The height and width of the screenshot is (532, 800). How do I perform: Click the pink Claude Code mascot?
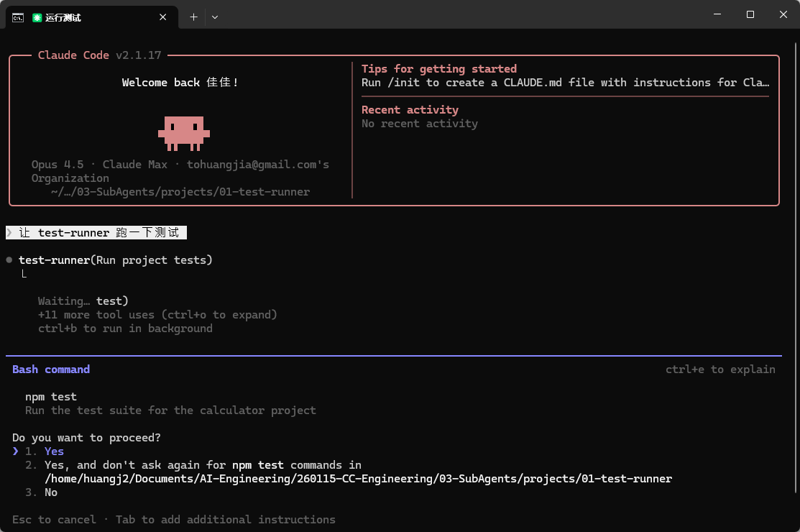point(184,133)
